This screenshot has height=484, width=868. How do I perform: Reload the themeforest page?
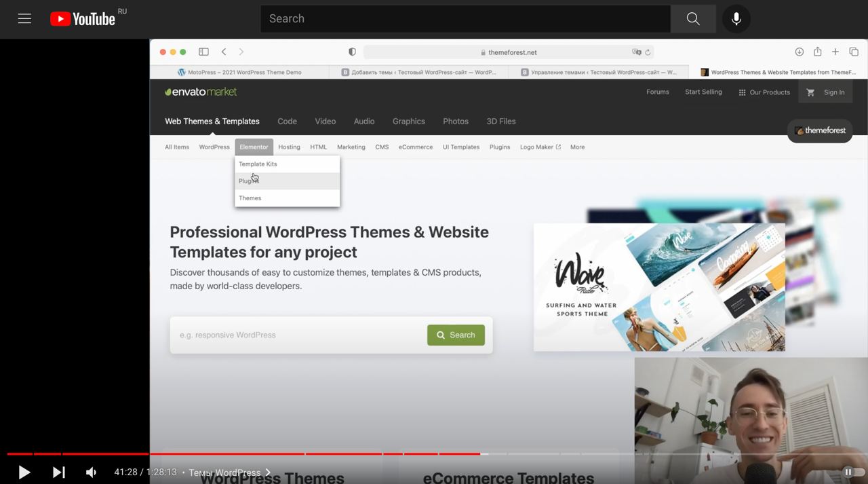(648, 52)
